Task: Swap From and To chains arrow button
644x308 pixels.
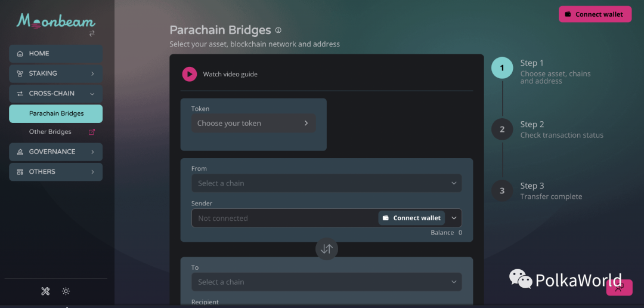Action: click(326, 249)
